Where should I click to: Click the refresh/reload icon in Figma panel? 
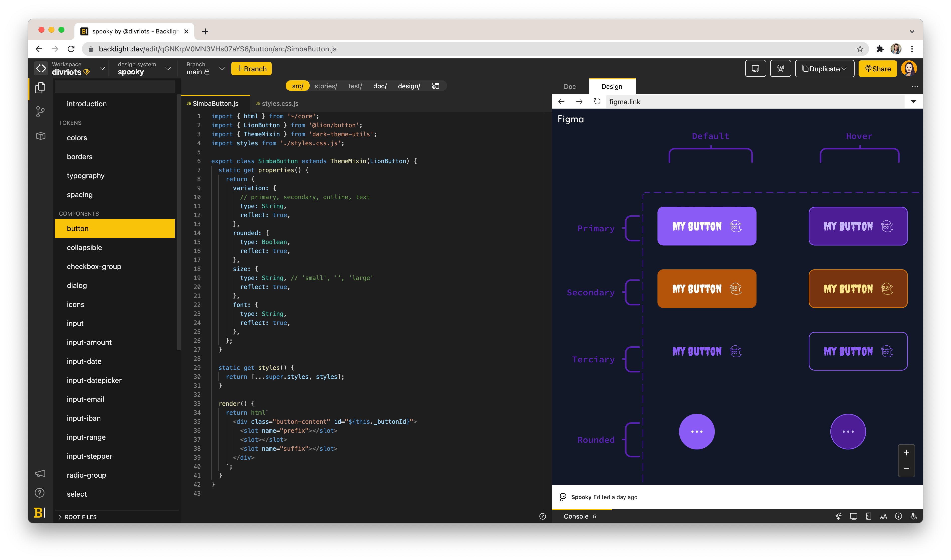[x=597, y=101]
